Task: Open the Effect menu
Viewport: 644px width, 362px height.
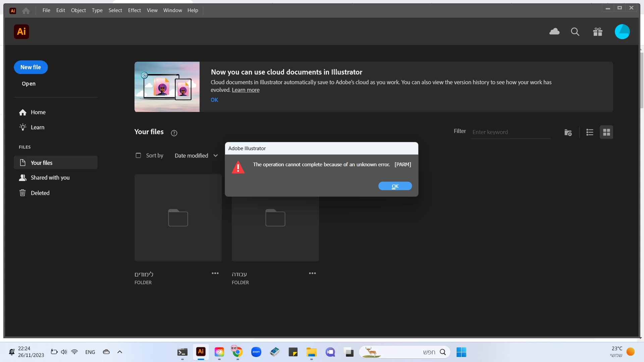Action: [x=134, y=10]
